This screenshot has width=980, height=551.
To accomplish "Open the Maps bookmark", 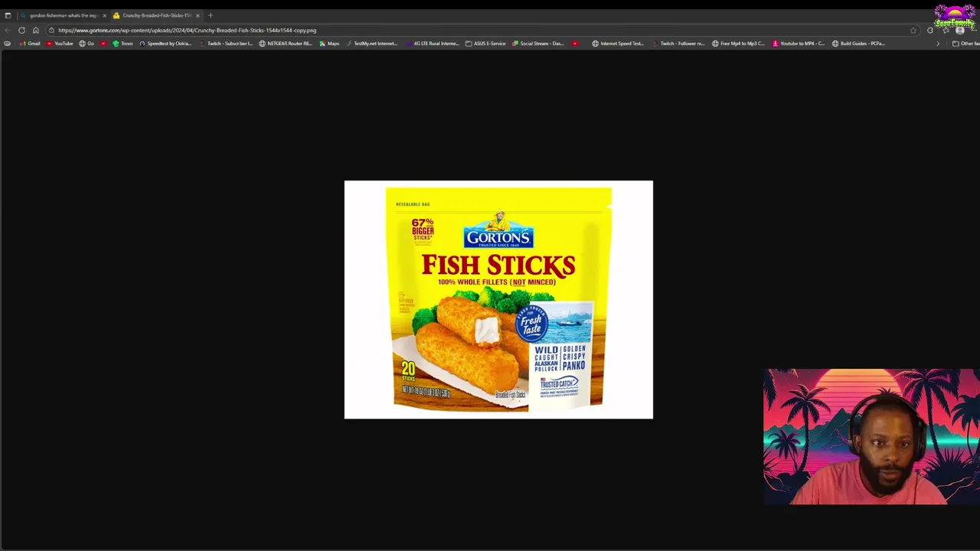I will (329, 44).
